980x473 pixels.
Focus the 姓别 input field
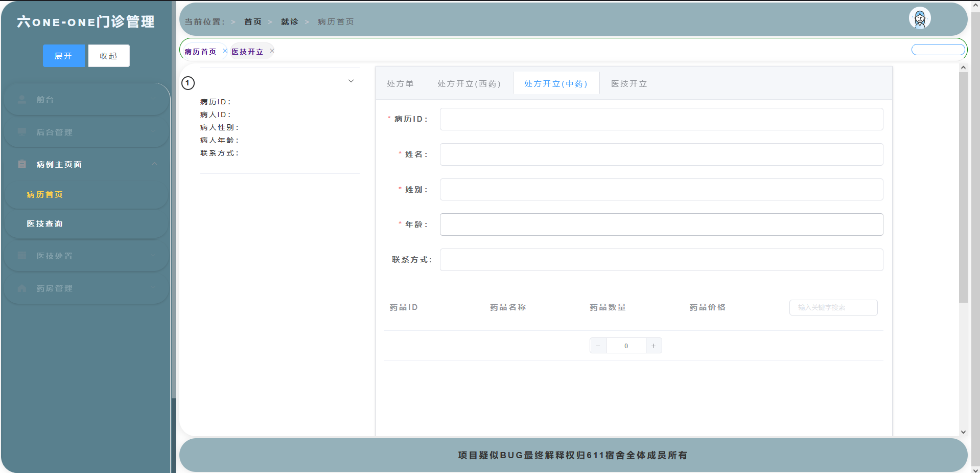click(661, 190)
